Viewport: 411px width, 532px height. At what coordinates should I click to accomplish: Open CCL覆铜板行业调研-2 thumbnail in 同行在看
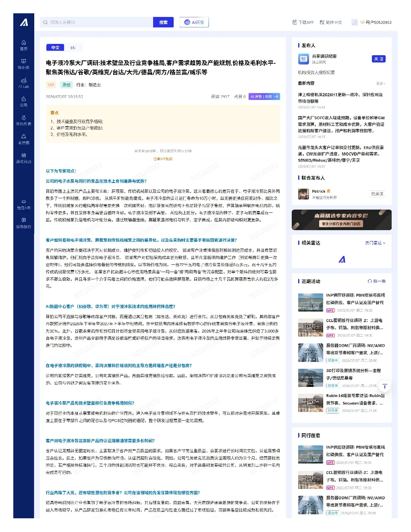[x=311, y=480]
